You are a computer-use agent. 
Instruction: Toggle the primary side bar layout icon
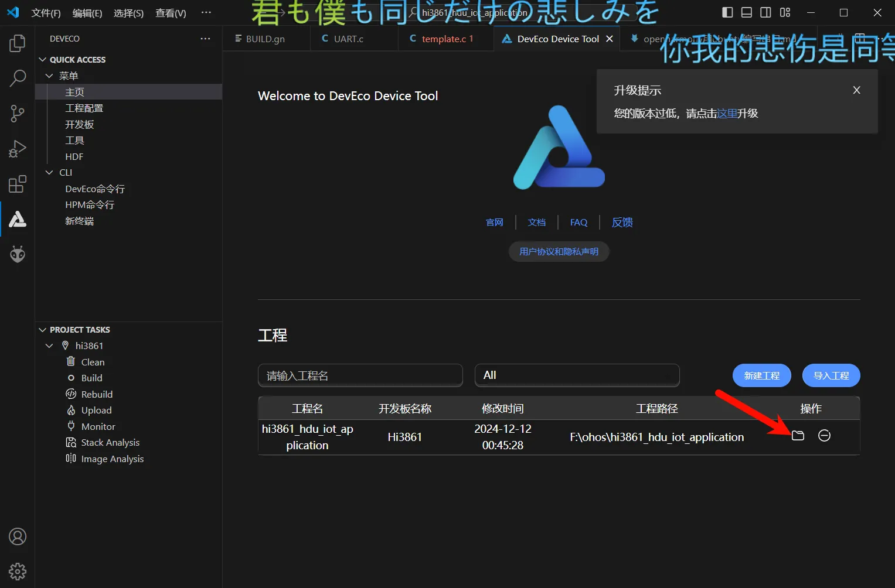pos(727,12)
